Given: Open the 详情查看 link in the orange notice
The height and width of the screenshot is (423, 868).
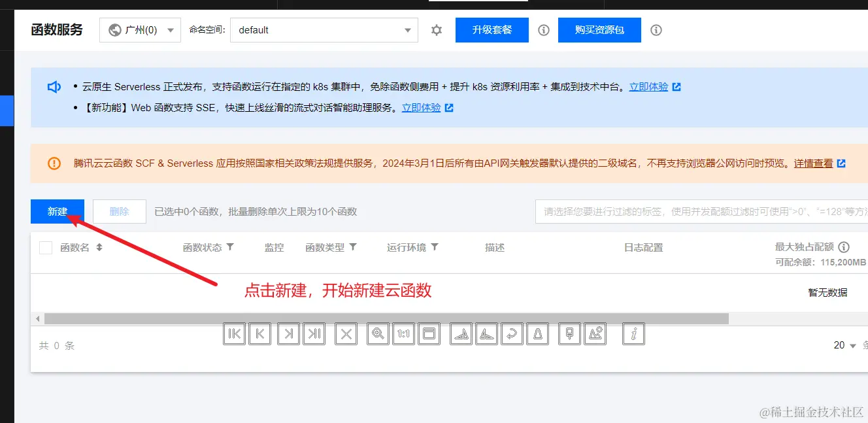Looking at the screenshot, I should tap(813, 163).
